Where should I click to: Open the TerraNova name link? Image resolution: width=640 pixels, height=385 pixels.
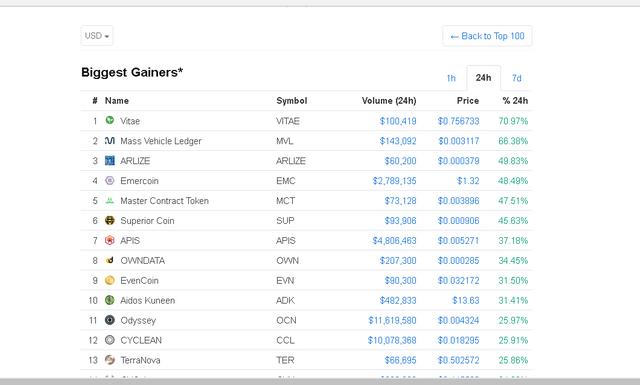[x=140, y=361]
